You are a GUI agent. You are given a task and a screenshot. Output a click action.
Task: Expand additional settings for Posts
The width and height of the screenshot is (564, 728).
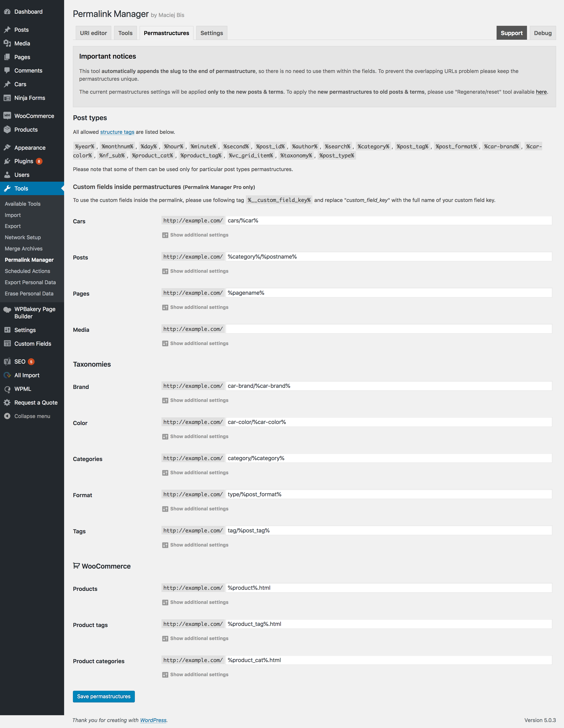click(x=195, y=271)
